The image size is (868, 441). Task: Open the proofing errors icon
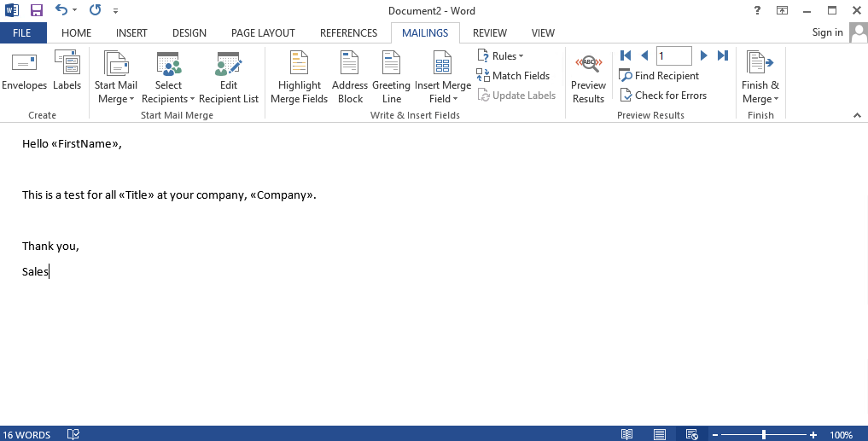[x=73, y=434]
